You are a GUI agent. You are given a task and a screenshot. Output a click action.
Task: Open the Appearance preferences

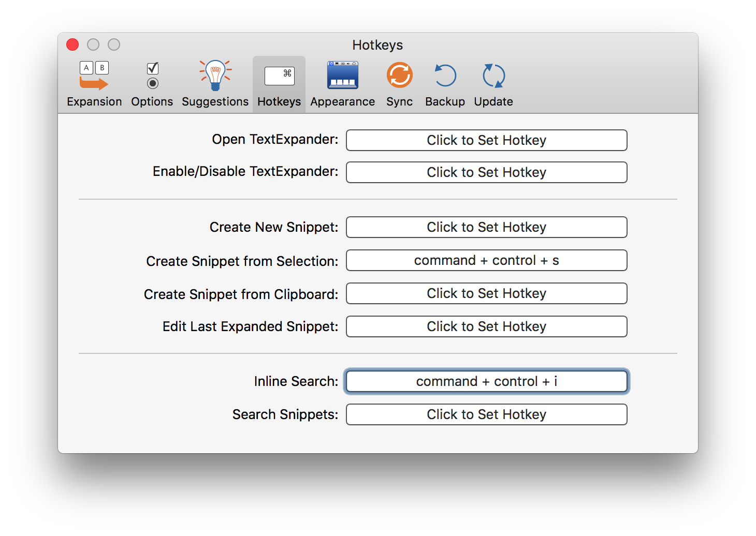(342, 84)
